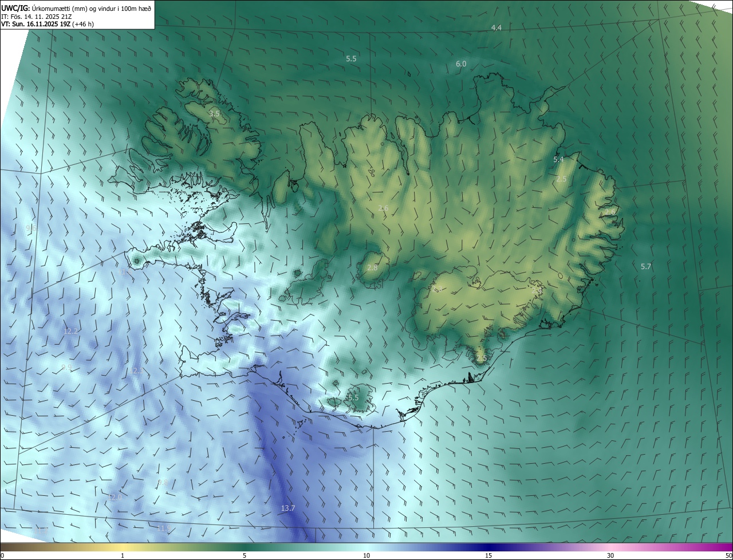Click the 30 tick label on the color scale

tap(610, 555)
